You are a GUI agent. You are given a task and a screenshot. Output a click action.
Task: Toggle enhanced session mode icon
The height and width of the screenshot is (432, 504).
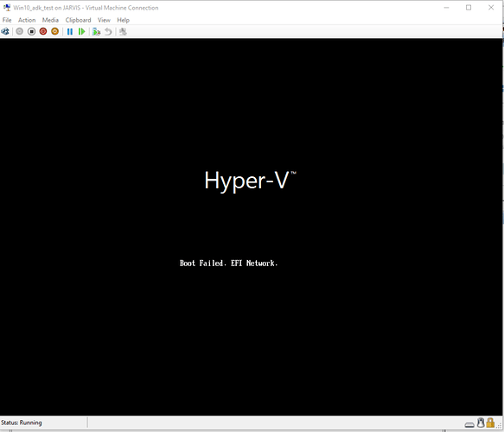click(123, 31)
